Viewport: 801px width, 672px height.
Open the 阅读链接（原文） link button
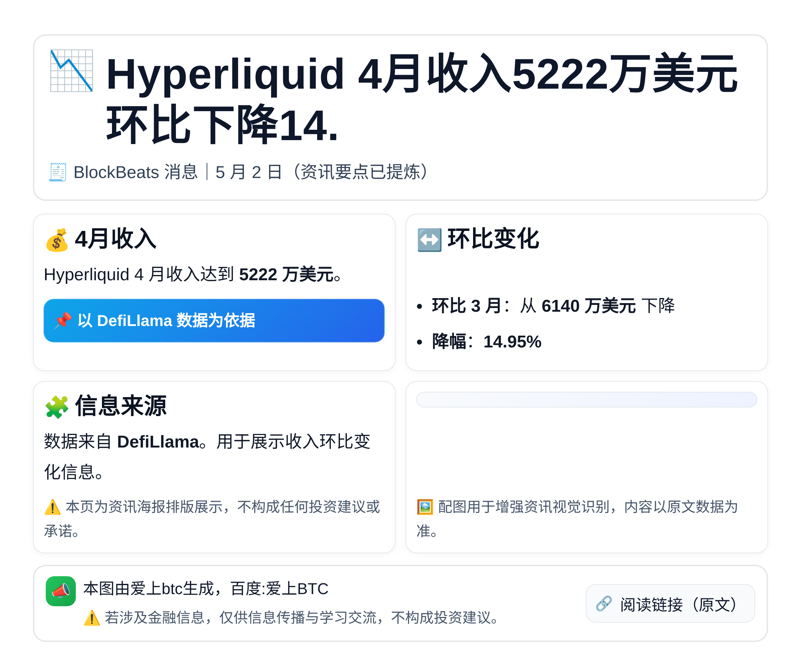[x=670, y=603]
